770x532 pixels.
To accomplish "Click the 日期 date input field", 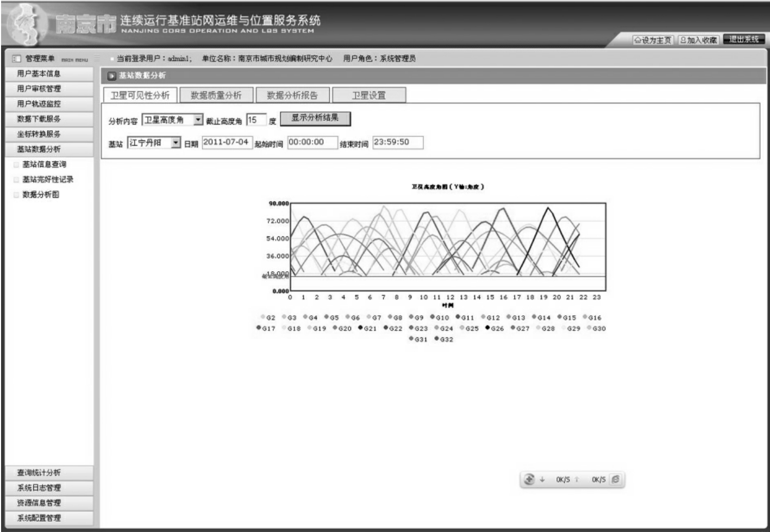I will point(227,142).
